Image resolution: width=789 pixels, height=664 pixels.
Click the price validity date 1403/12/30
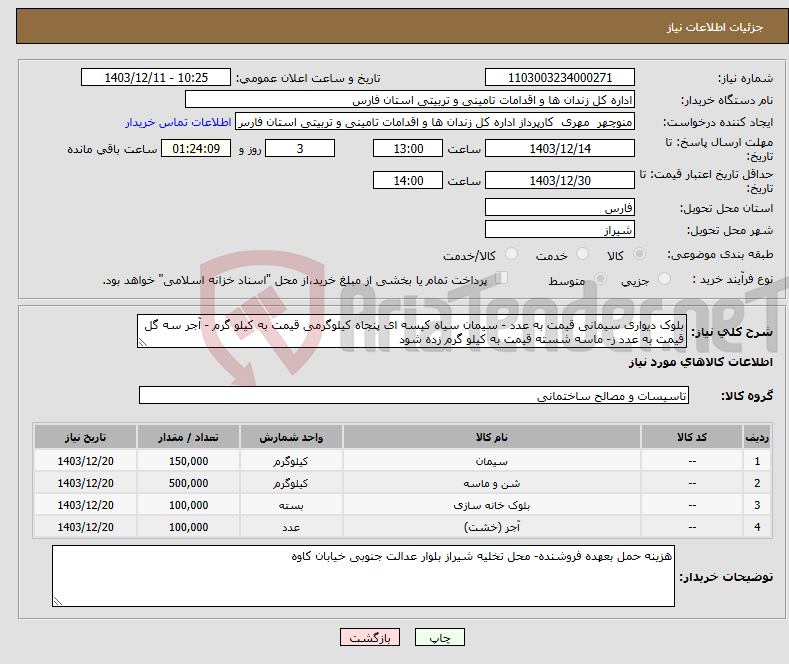tap(560, 180)
